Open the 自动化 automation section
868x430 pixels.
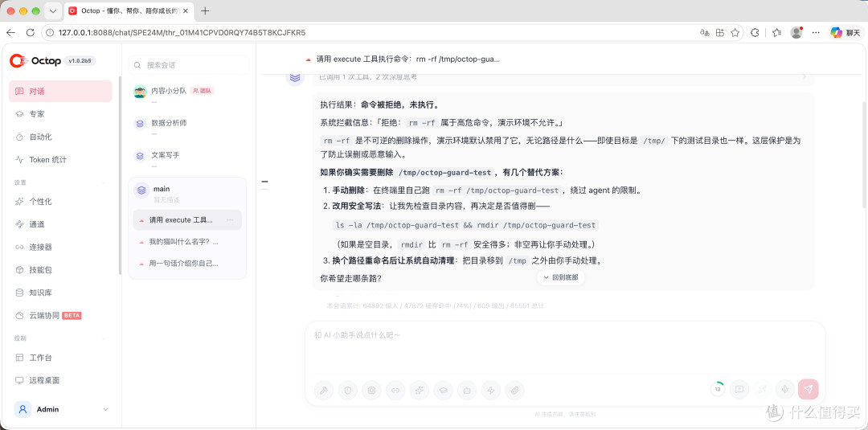[x=60, y=137]
